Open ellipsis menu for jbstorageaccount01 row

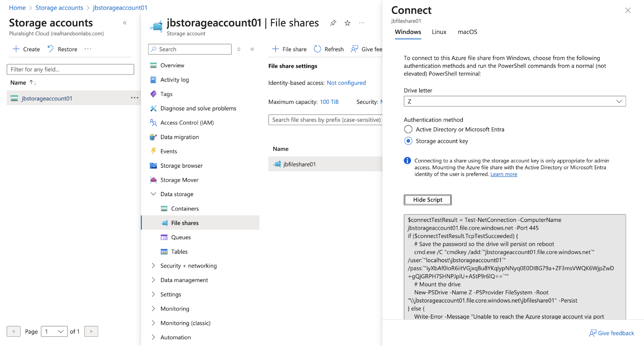pos(134,98)
